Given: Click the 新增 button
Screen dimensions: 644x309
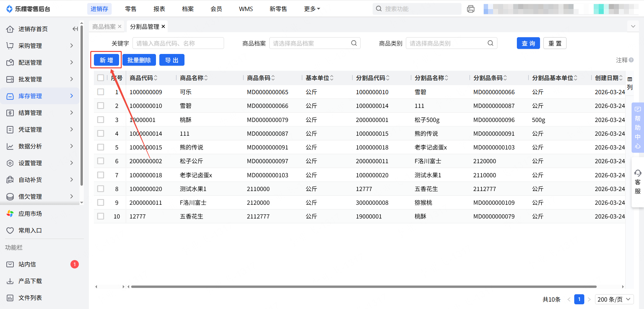Looking at the screenshot, I should click(x=106, y=60).
